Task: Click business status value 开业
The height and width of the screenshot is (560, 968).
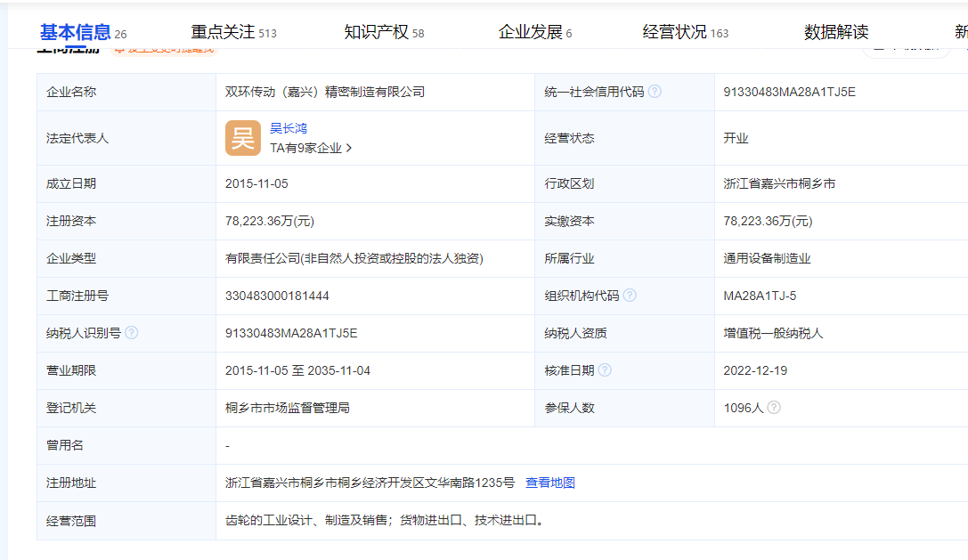Action: pyautogui.click(x=736, y=138)
